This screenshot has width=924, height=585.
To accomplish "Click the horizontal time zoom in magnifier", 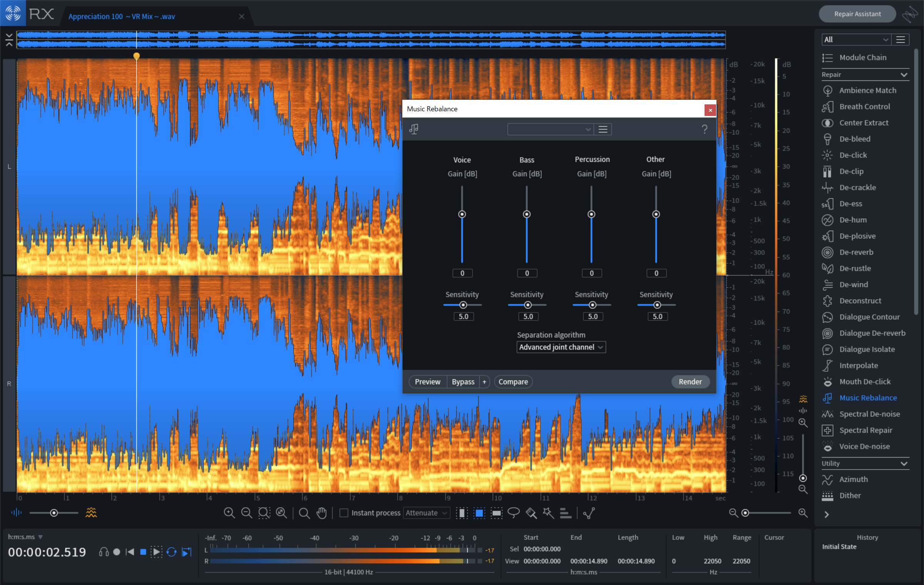I will point(803,513).
